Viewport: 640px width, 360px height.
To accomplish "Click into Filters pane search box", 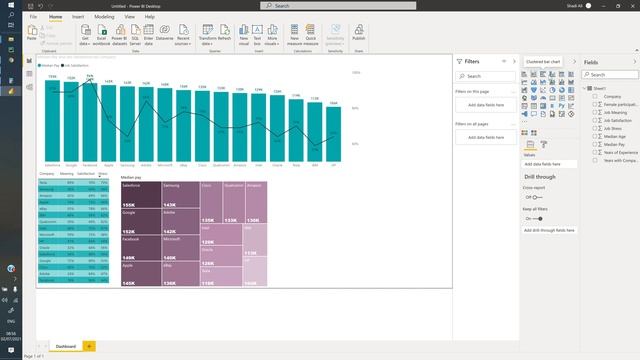I will tap(486, 76).
